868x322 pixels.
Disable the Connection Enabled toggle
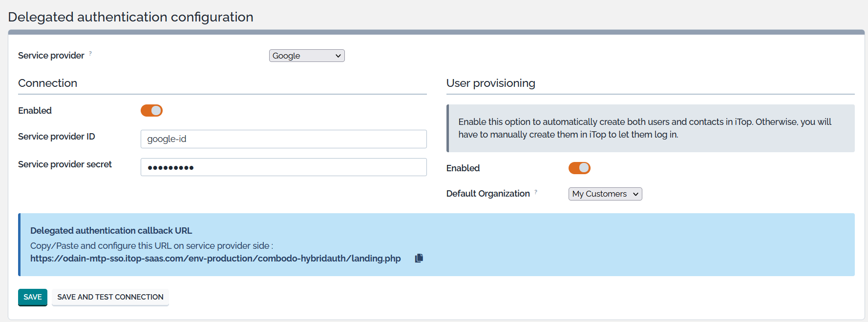151,111
